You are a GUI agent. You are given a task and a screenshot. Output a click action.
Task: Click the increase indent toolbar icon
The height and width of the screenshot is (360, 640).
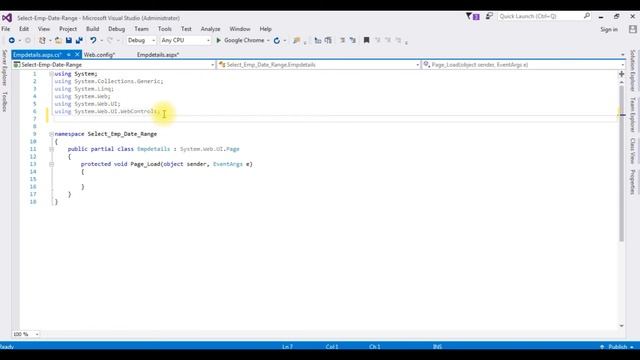(x=328, y=40)
